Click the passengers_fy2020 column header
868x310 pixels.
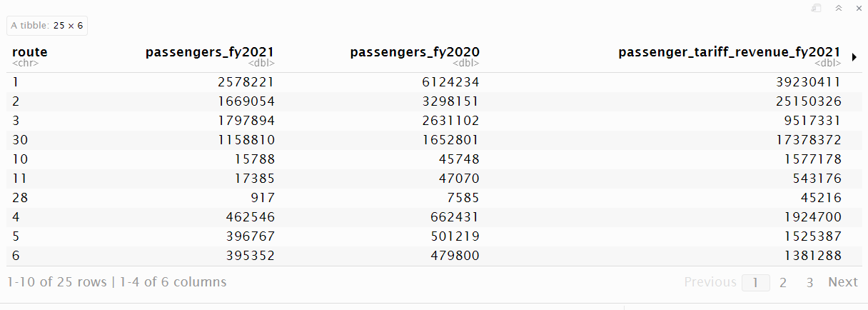(415, 52)
